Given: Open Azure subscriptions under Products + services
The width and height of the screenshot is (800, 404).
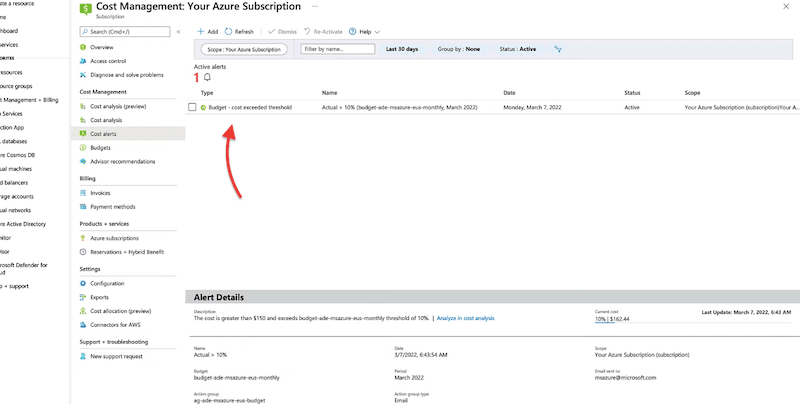Looking at the screenshot, I should [x=114, y=238].
